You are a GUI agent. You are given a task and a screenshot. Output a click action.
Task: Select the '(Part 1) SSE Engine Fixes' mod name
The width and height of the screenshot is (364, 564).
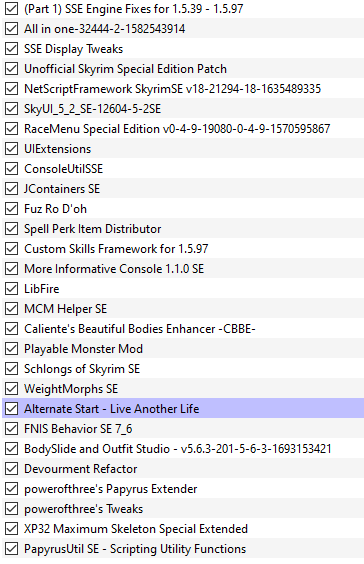click(x=134, y=9)
